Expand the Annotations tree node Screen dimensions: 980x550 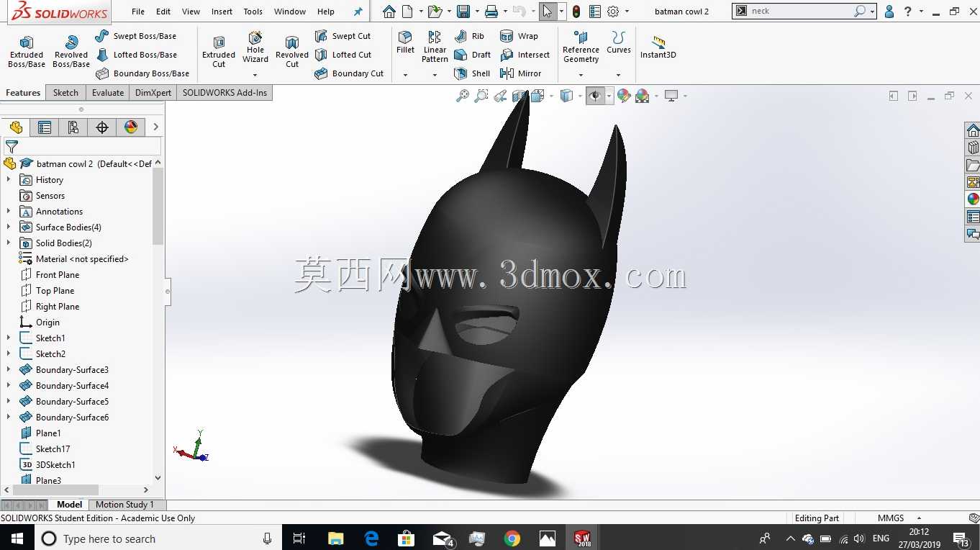[x=9, y=212]
